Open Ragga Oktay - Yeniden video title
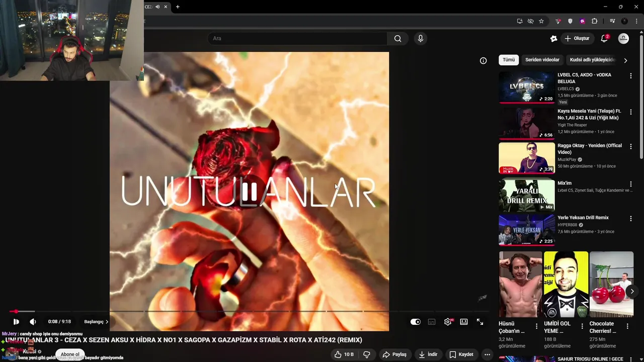The width and height of the screenshot is (644, 362). pos(590,149)
